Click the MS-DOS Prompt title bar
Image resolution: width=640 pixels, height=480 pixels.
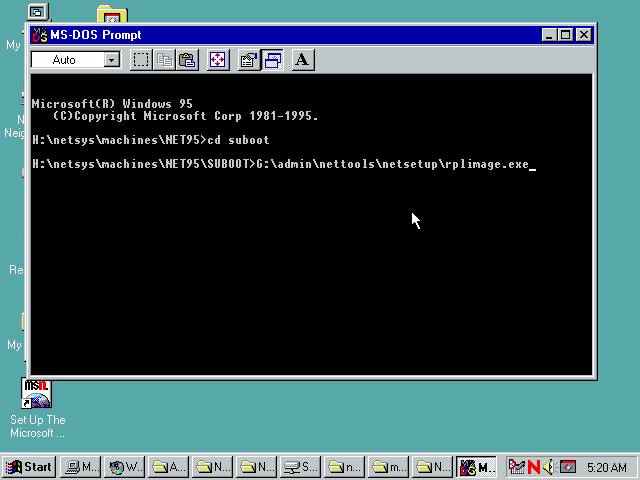[x=312, y=35]
